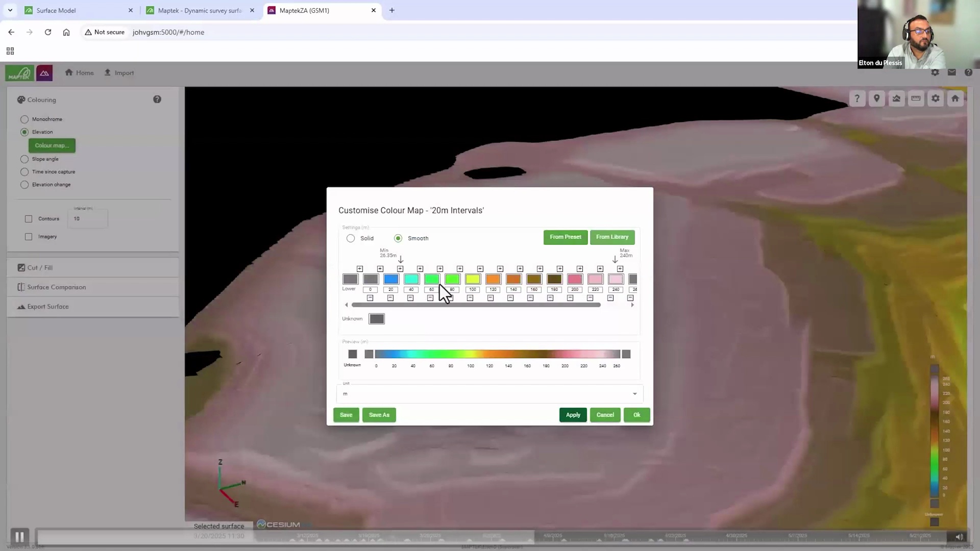Screen dimensions: 980x551
Task: Select the Monochrome colouring option
Action: point(24,119)
